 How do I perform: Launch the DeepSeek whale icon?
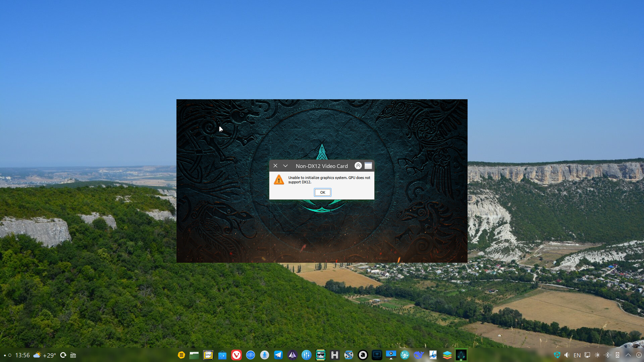(419, 355)
